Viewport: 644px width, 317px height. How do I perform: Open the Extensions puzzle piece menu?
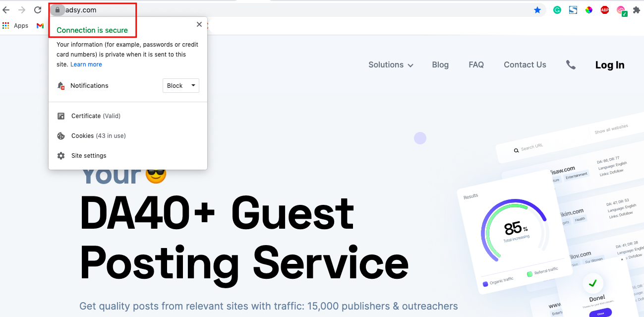637,10
